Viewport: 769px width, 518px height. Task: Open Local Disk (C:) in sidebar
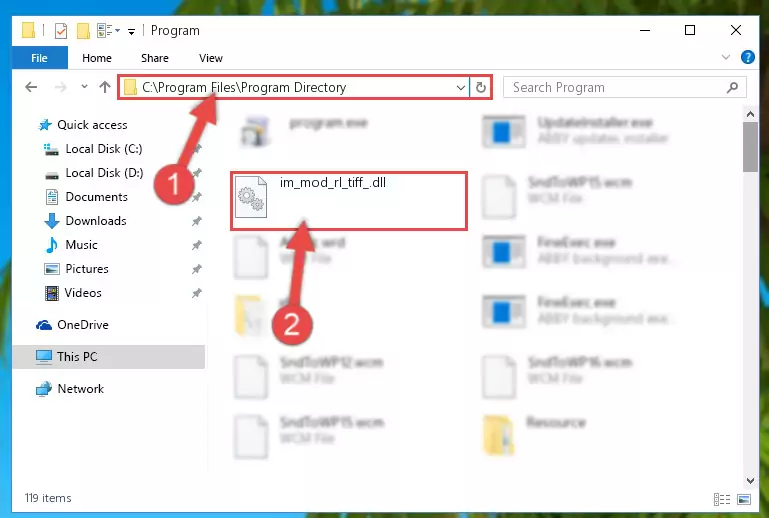tap(103, 149)
